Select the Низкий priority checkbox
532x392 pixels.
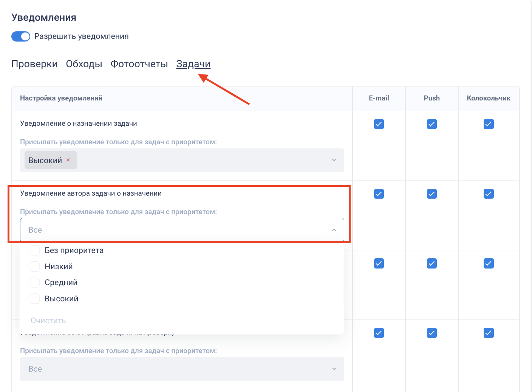tap(35, 267)
